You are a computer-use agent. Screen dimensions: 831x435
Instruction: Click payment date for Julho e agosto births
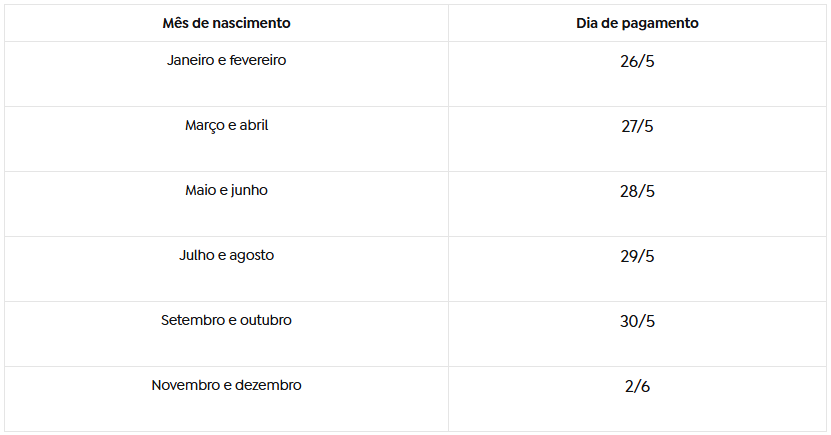637,257
